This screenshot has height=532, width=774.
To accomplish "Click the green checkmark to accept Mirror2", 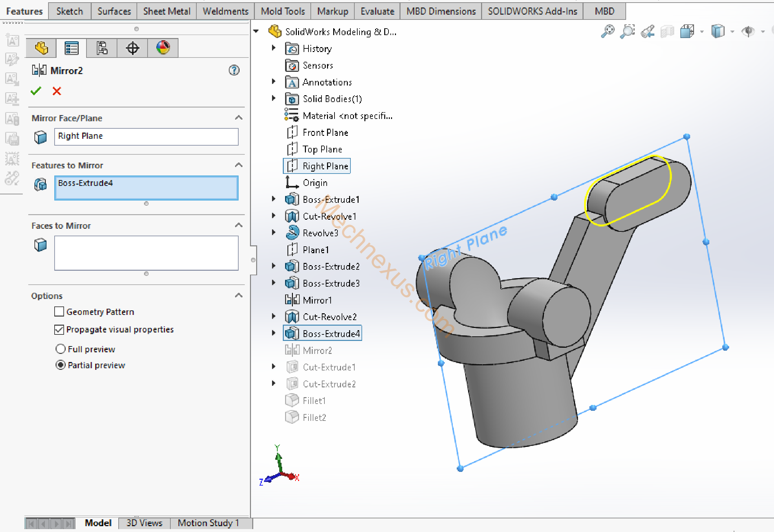I will click(36, 91).
